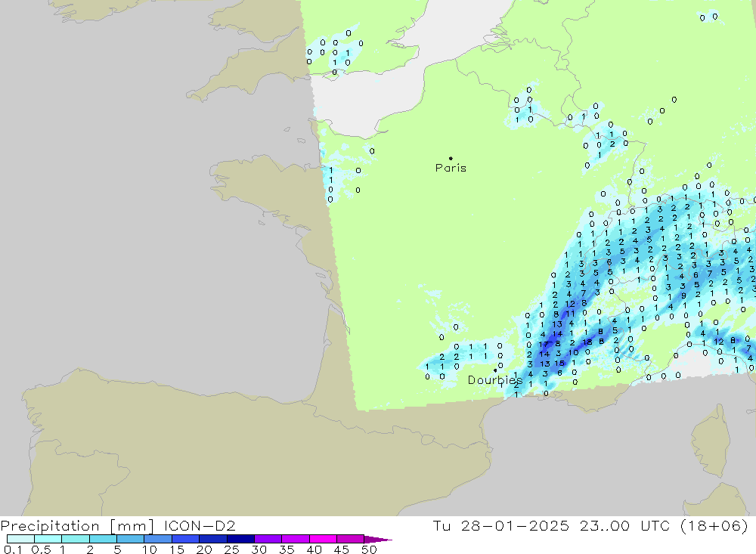Viewport: 756px width, 554px height.
Task: Click the '(18+06)' forecast run text
Action: tap(714, 526)
